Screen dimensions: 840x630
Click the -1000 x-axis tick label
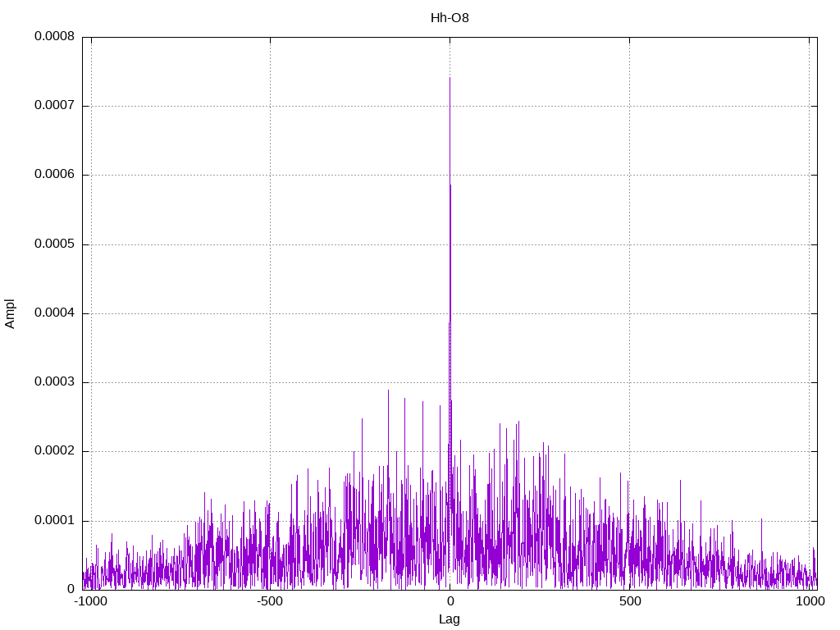coord(89,601)
